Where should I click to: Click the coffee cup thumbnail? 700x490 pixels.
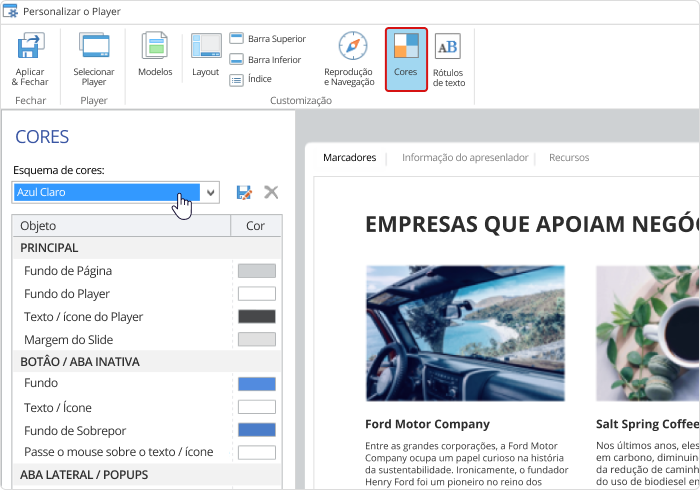648,333
